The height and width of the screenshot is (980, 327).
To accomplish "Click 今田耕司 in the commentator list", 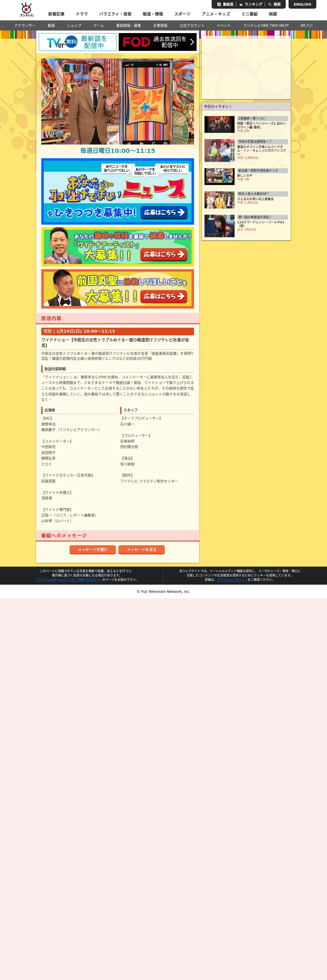I will (x=48, y=447).
